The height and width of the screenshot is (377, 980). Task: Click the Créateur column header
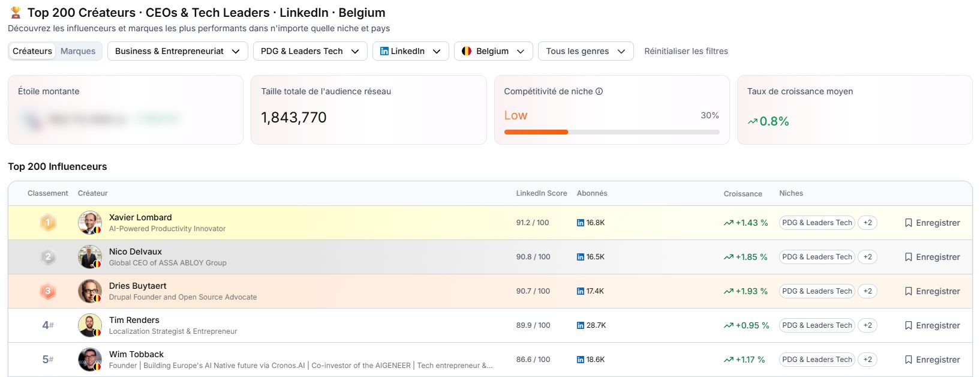pos(93,193)
